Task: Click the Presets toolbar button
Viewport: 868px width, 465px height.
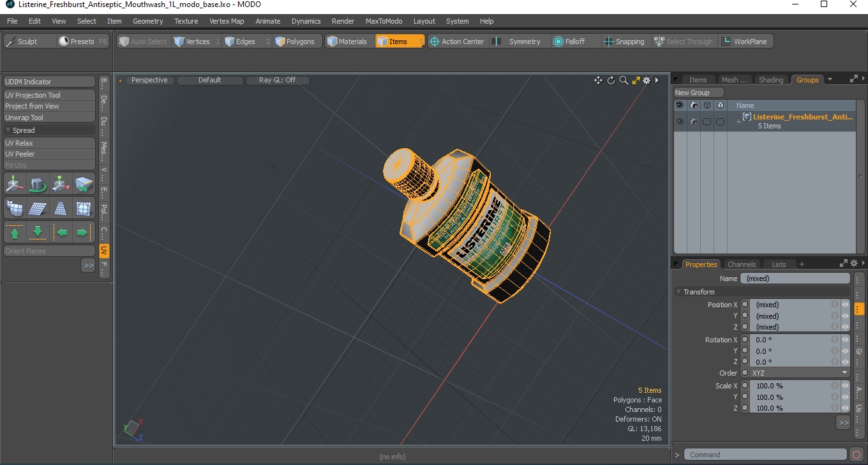Action: (83, 42)
